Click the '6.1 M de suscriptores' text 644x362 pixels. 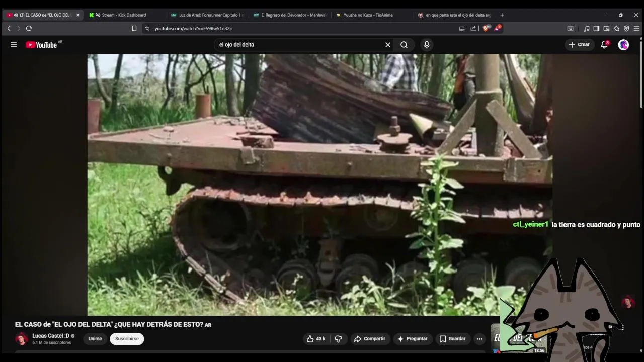coord(52,343)
